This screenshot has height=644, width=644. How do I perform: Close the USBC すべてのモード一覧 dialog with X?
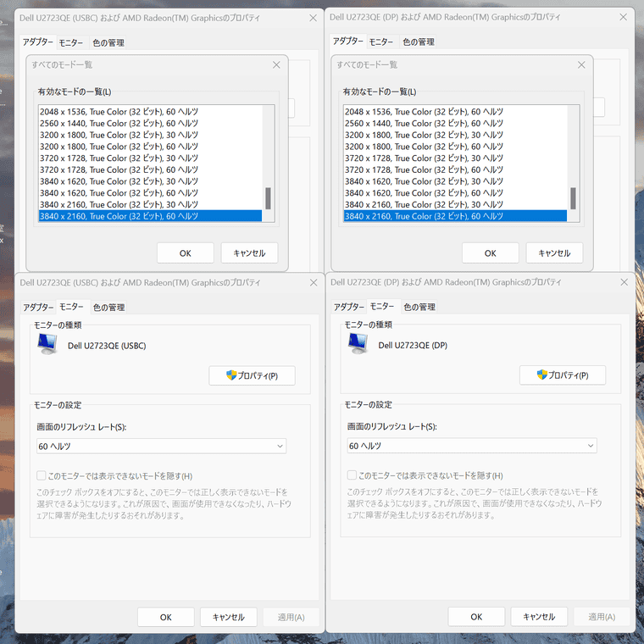click(x=276, y=65)
